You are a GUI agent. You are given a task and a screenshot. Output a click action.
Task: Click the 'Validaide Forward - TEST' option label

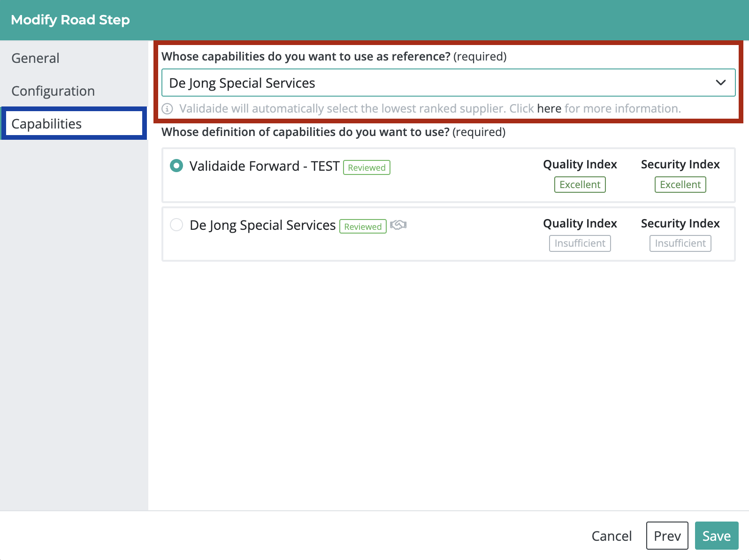coord(264,166)
